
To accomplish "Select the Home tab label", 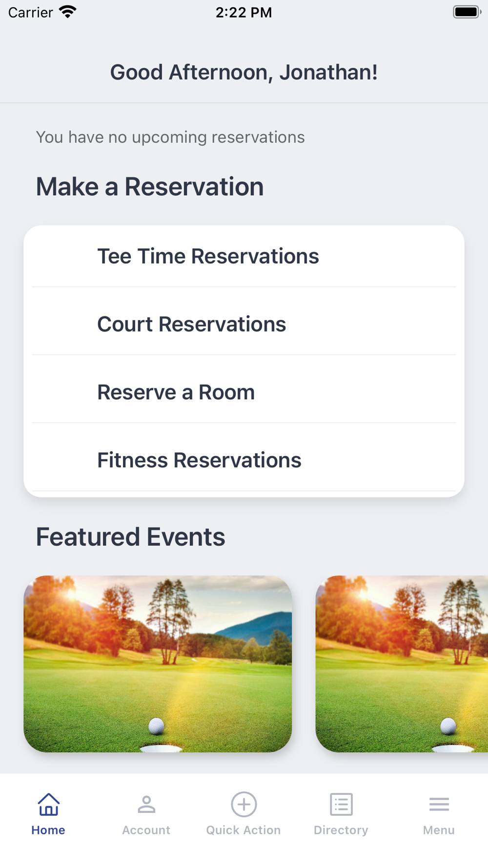I will tap(48, 830).
